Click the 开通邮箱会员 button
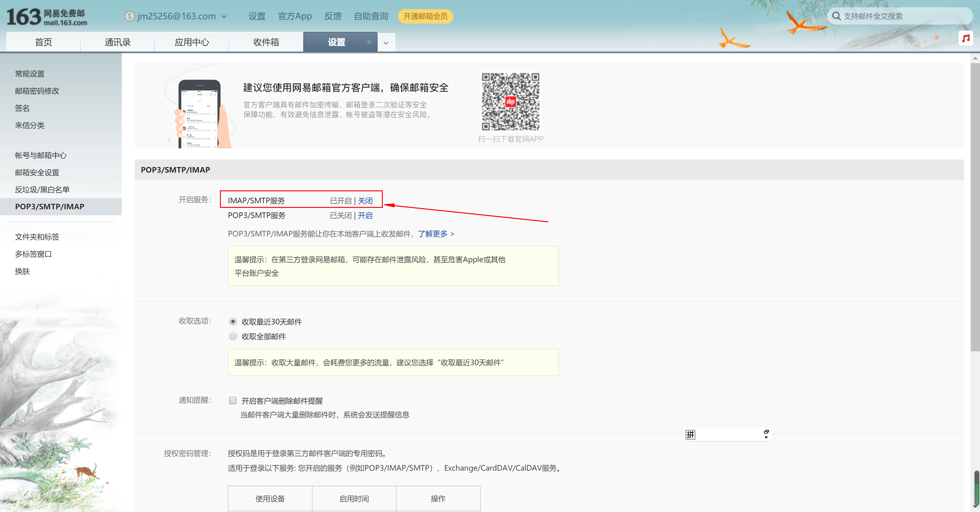Image resolution: width=980 pixels, height=512 pixels. (x=425, y=16)
